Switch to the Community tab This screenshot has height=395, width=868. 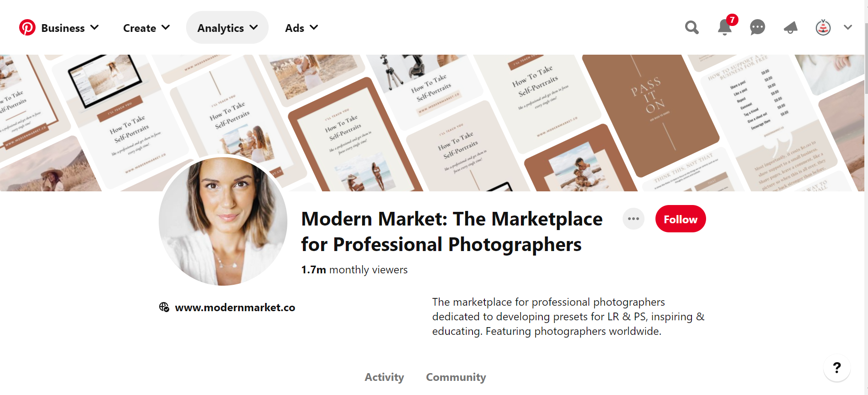pyautogui.click(x=456, y=377)
